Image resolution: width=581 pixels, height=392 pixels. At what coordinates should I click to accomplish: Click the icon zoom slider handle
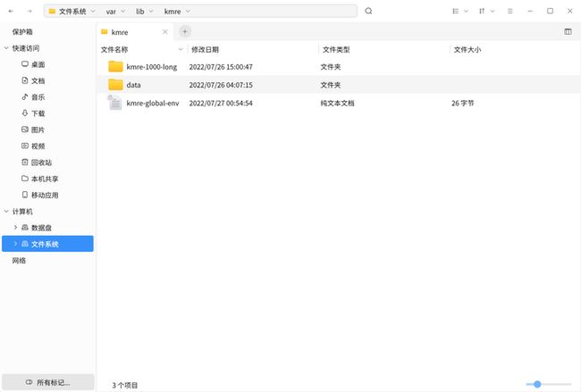(x=537, y=384)
